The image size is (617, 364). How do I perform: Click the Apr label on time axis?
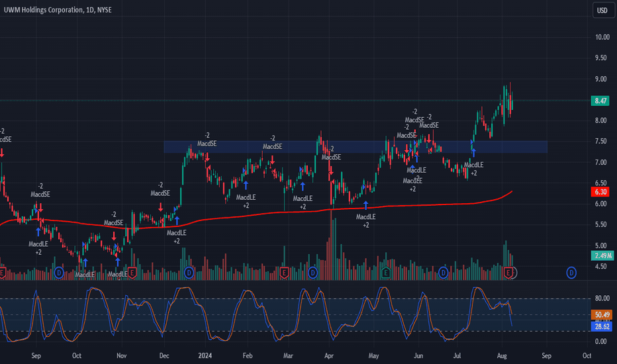(x=329, y=356)
